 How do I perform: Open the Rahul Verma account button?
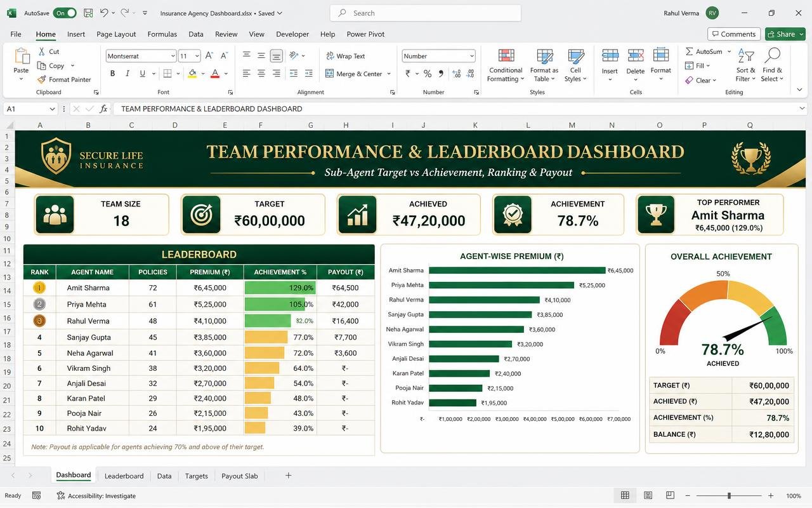click(x=691, y=13)
